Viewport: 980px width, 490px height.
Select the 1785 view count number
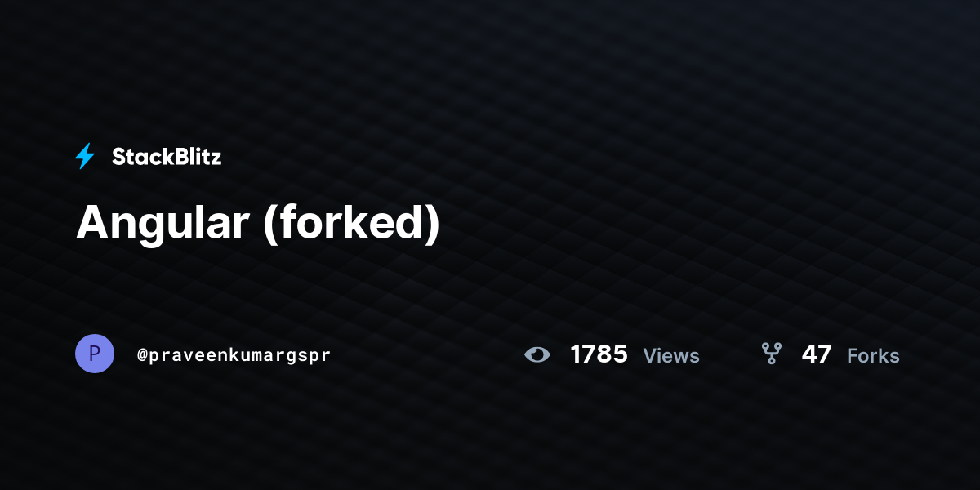pos(599,354)
